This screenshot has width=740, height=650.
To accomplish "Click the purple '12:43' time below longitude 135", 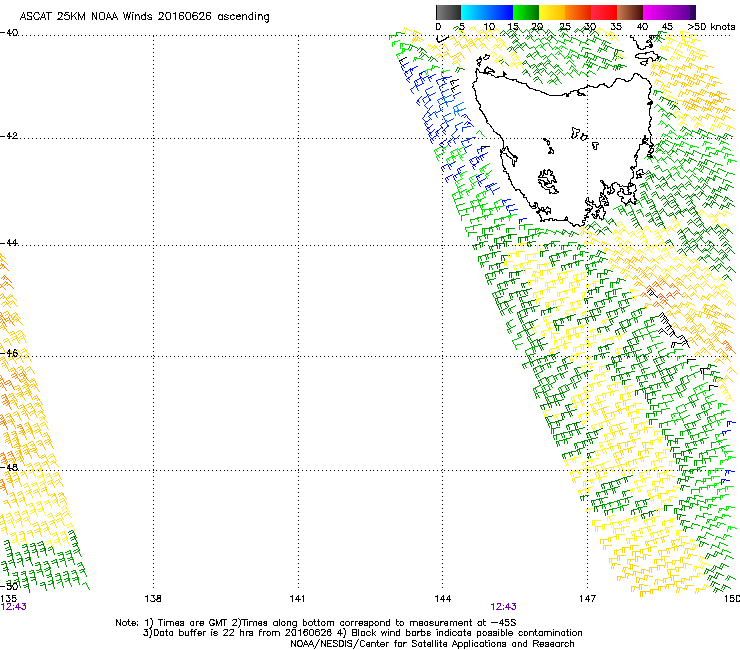I will coord(14,607).
